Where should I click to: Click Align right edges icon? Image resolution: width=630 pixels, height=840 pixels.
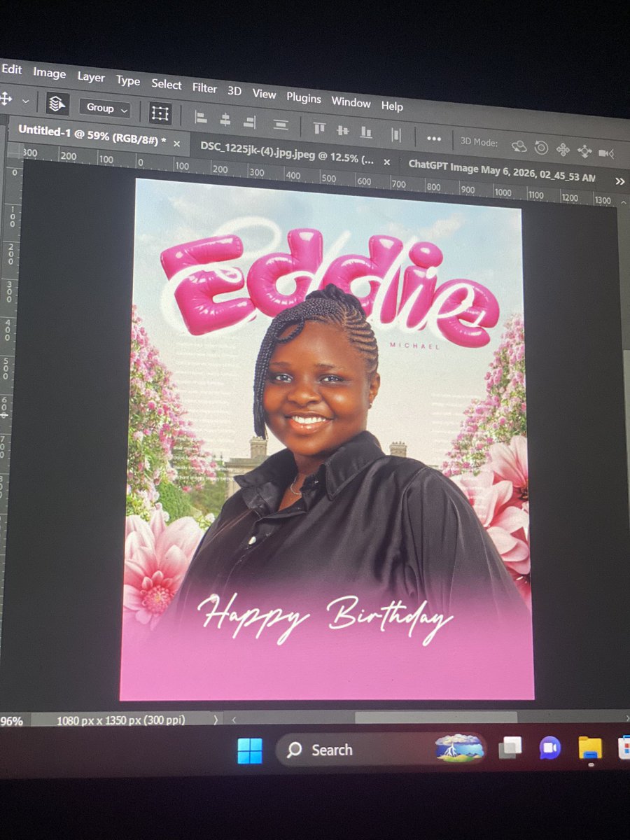point(249,121)
